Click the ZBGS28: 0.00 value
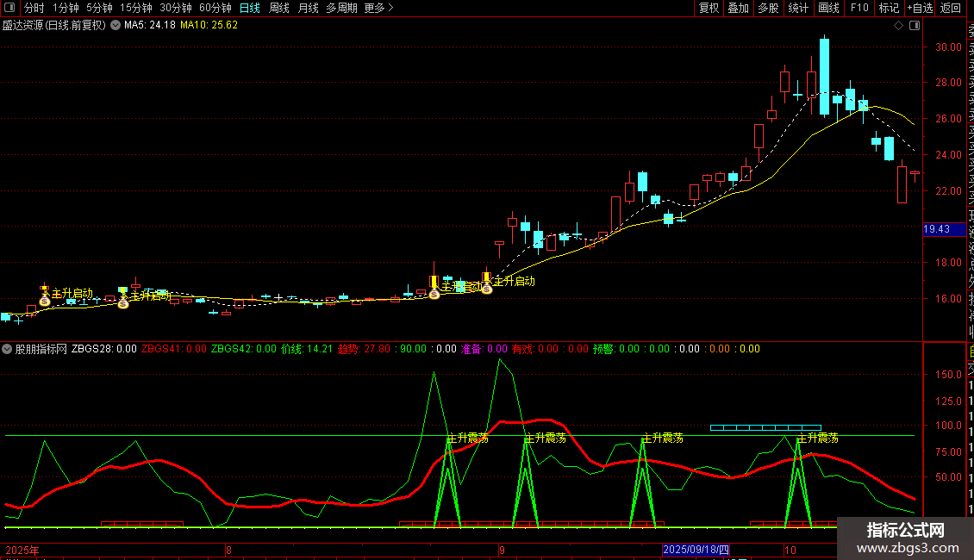 click(103, 349)
